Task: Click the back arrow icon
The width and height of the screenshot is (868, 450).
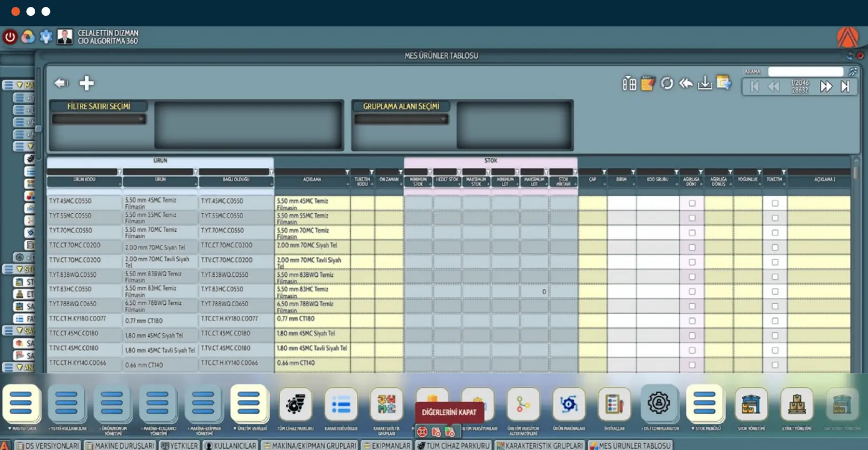Action: (x=62, y=83)
